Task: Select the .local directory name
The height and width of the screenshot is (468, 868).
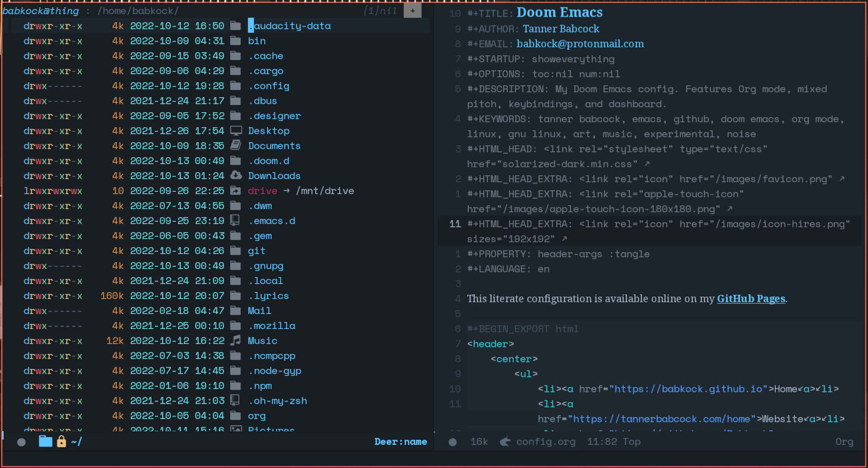Action: click(x=265, y=281)
